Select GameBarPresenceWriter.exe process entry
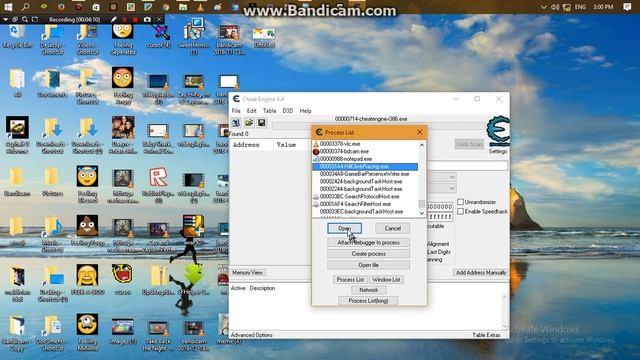The height and width of the screenshot is (360, 640). pos(365,174)
